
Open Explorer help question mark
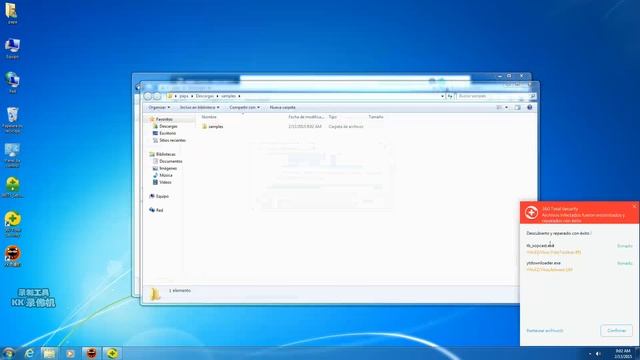click(530, 107)
